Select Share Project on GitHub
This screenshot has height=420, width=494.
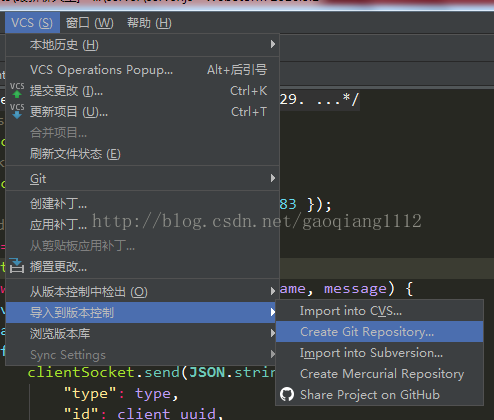click(379, 395)
